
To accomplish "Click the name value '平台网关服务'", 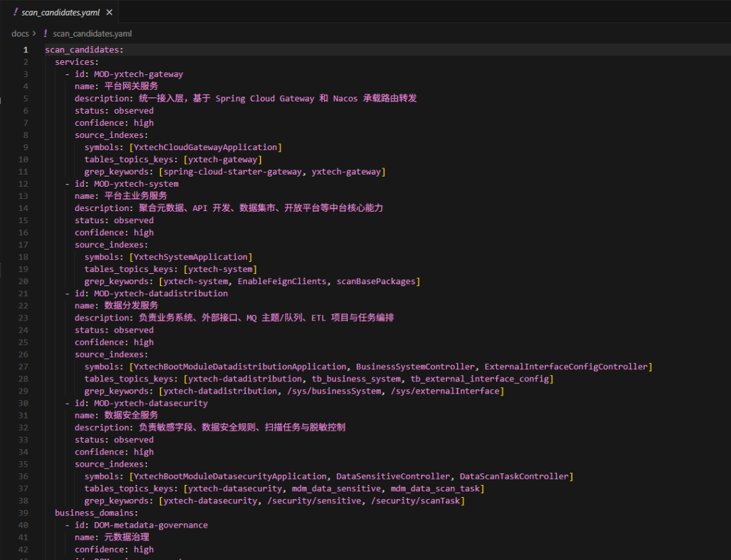I will pos(131,86).
